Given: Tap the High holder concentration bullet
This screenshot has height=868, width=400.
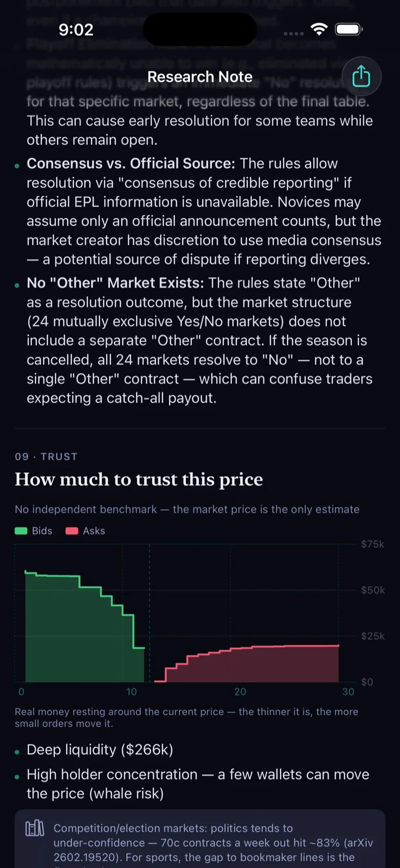Looking at the screenshot, I should [x=198, y=784].
